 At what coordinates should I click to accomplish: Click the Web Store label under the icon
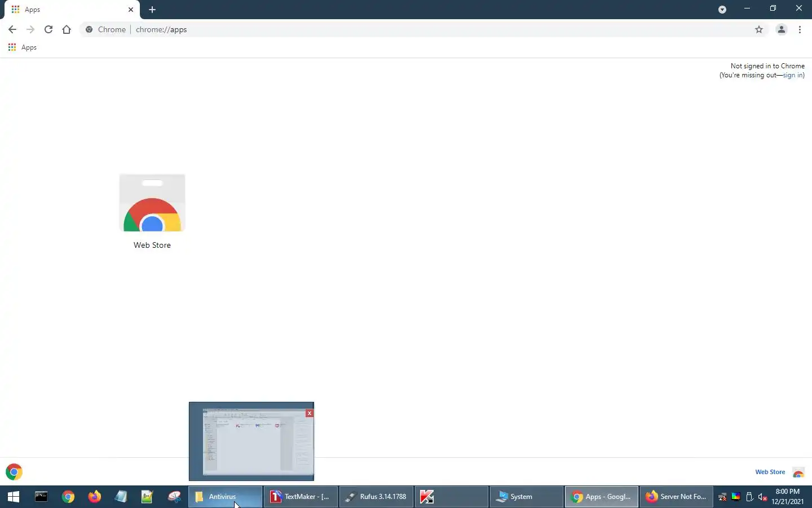click(152, 245)
